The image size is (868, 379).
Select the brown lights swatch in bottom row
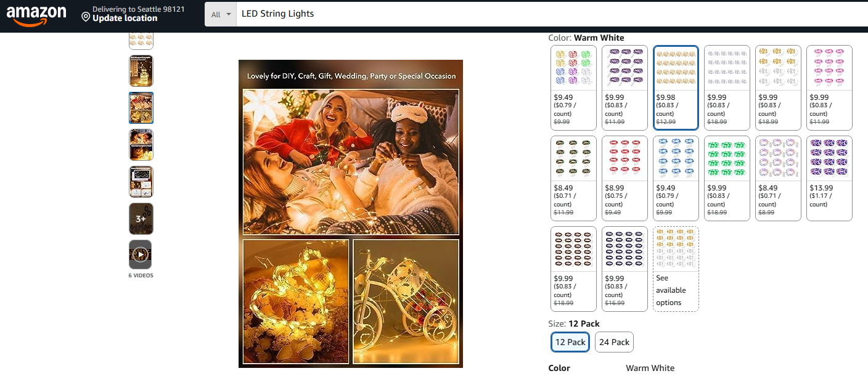point(573,269)
